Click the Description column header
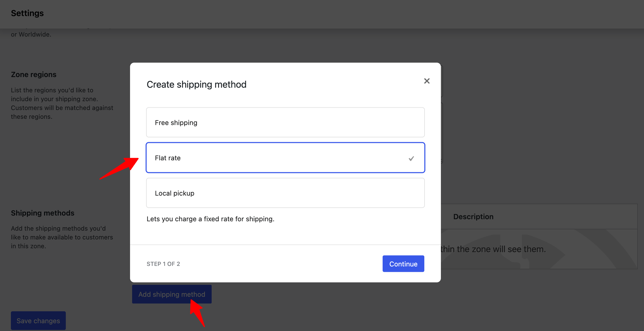The image size is (644, 331). (x=473, y=216)
